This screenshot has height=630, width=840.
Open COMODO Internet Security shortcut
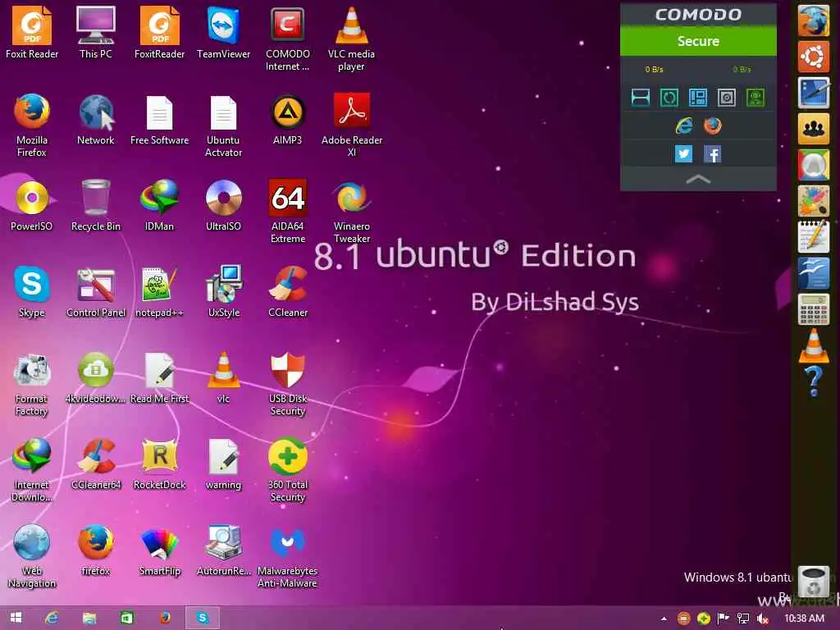pos(288,39)
